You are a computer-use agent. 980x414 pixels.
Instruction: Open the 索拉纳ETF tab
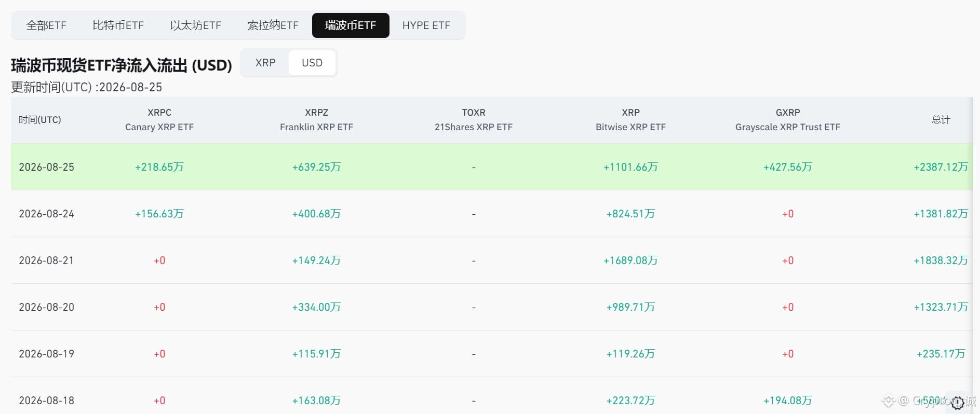pyautogui.click(x=273, y=25)
